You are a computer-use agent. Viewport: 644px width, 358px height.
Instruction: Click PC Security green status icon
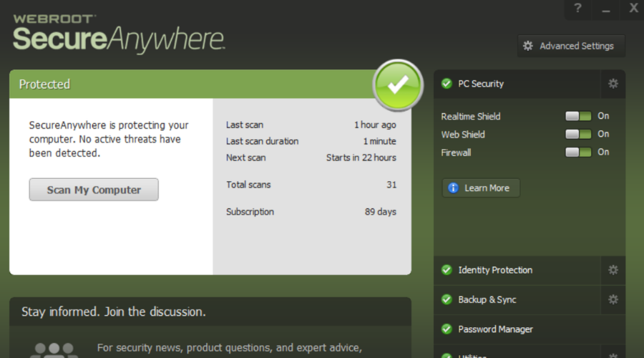pyautogui.click(x=447, y=84)
